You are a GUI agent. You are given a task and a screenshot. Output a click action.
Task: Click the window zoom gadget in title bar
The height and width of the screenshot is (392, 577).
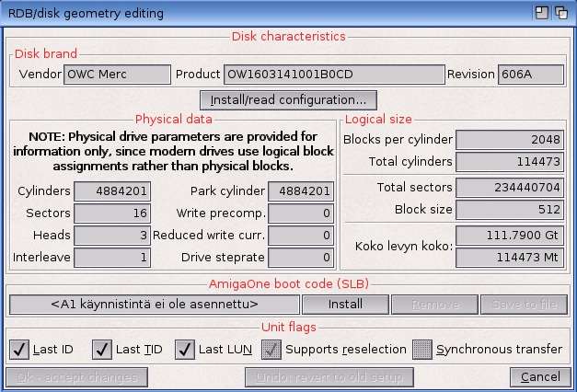pyautogui.click(x=542, y=13)
